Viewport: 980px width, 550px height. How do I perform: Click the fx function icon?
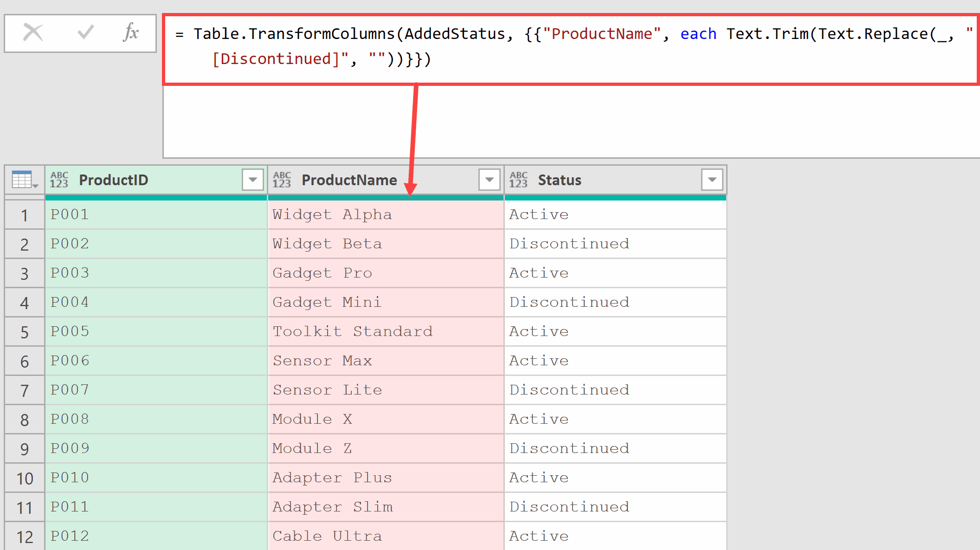coord(131,32)
